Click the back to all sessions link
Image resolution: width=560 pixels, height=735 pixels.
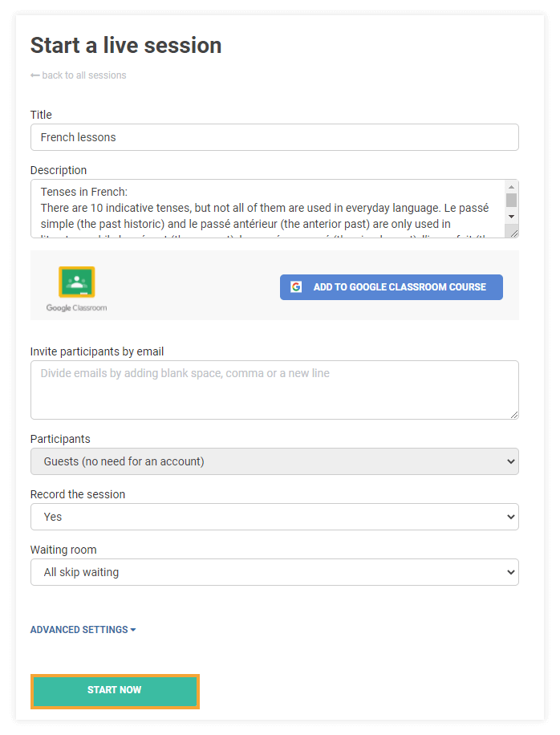point(79,75)
